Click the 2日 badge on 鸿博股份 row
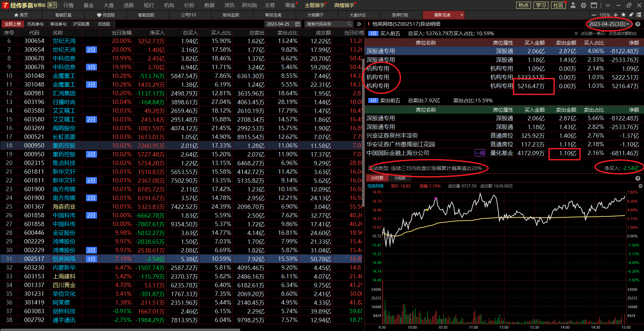The height and width of the screenshot is (331, 644). coord(91,250)
